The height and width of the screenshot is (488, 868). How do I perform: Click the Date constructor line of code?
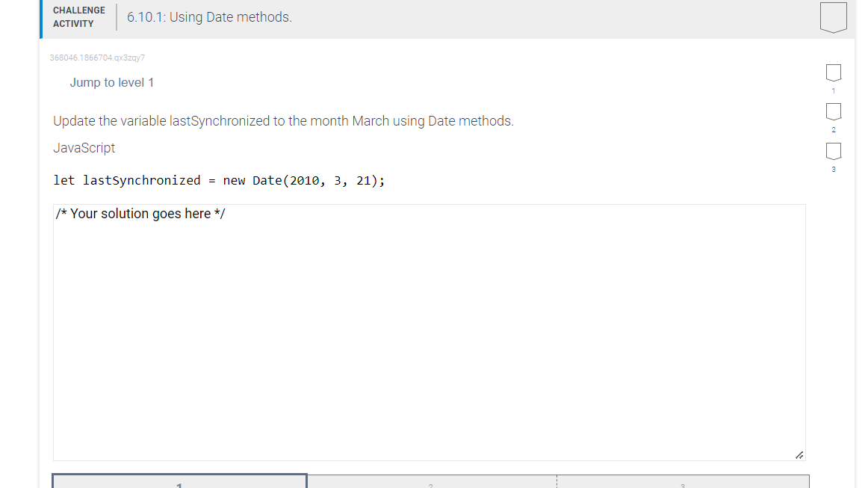coord(219,180)
